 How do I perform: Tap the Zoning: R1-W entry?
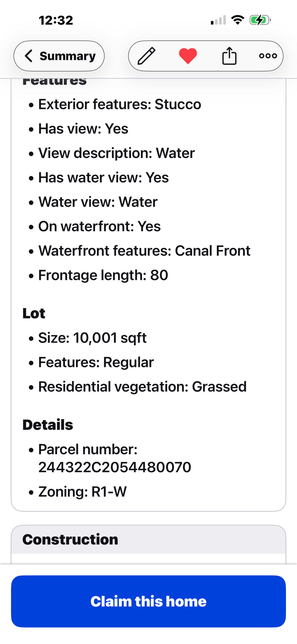tap(82, 491)
